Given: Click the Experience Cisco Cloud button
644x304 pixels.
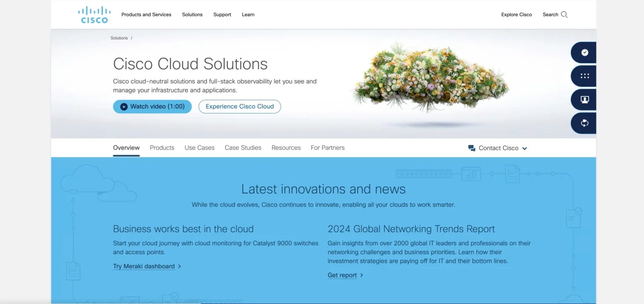Looking at the screenshot, I should coord(240,107).
